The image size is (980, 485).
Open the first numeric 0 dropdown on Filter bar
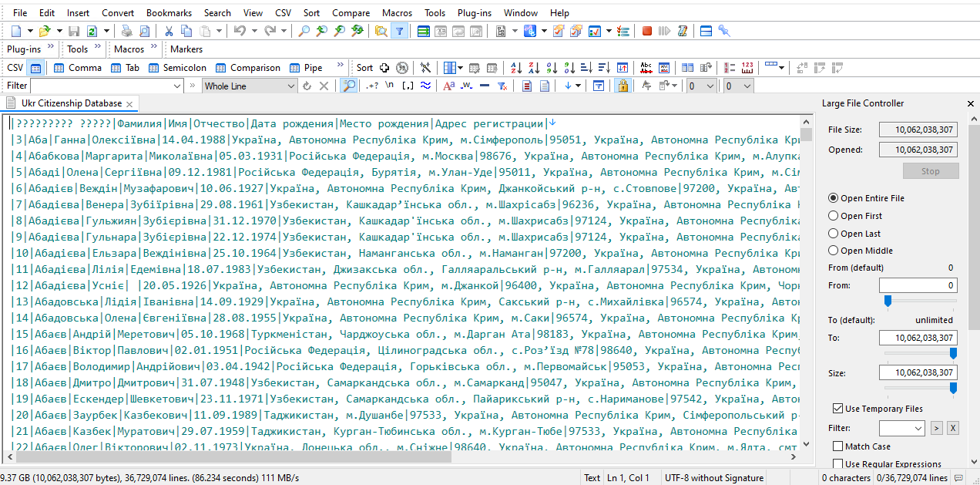(701, 86)
